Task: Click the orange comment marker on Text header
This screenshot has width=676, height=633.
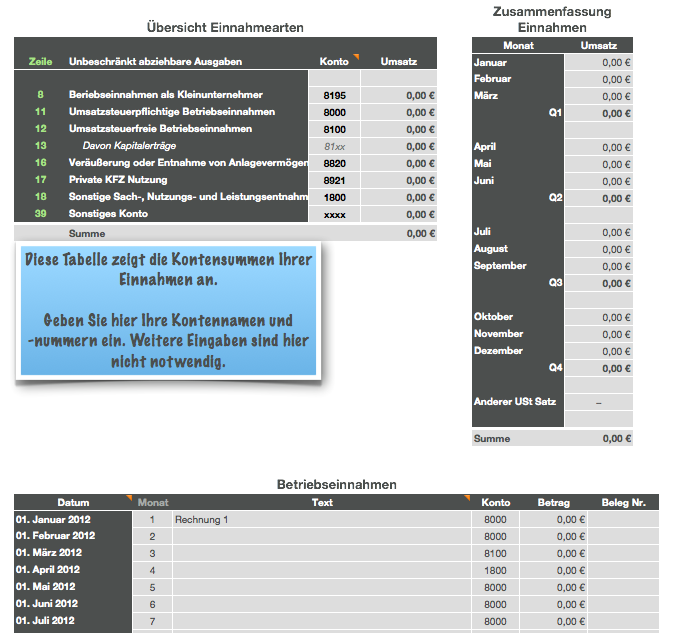Action: 466,497
